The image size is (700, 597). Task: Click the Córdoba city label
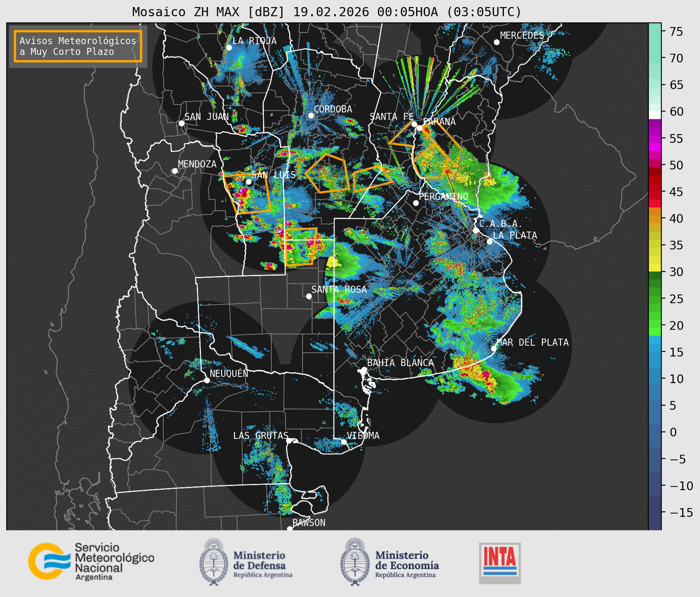tap(333, 109)
